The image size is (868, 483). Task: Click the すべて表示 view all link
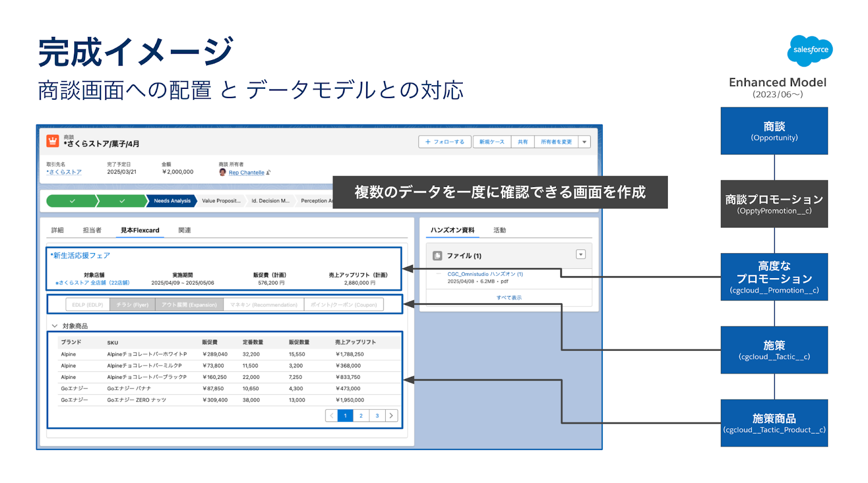[x=509, y=298]
